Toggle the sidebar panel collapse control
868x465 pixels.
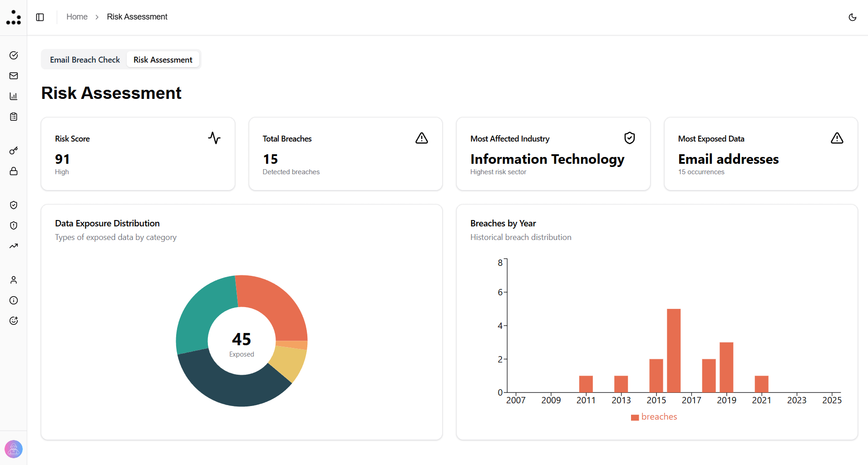coord(40,17)
